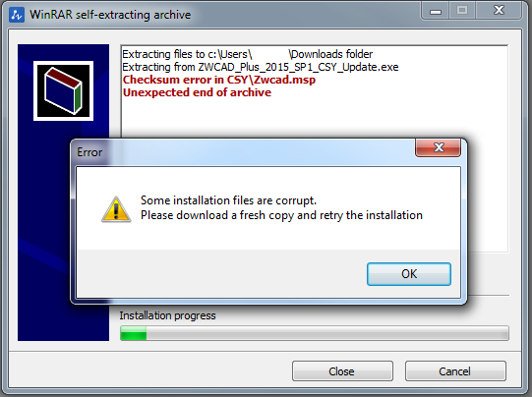The image size is (532, 397).
Task: Click the 'Installation progress' label
Action: pos(167,315)
